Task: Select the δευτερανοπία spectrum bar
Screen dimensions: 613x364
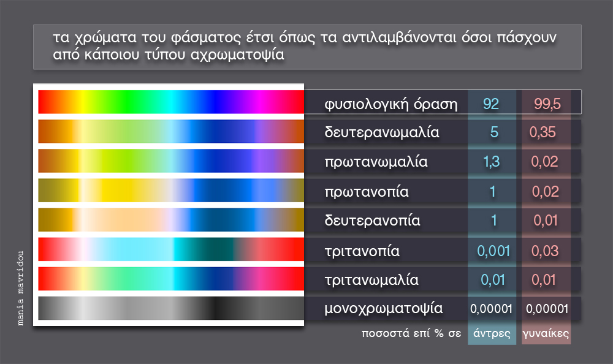Action: tap(170, 220)
